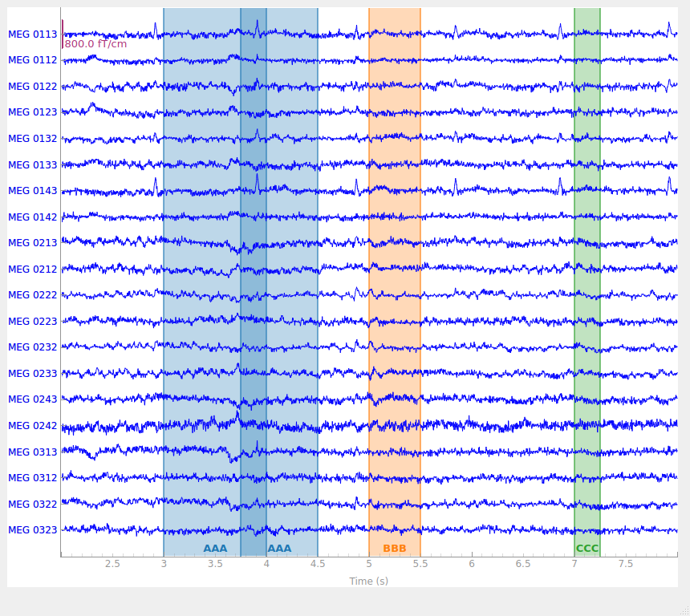Click the MEG 0323 channel label
690x616 pixels.
[x=33, y=530]
